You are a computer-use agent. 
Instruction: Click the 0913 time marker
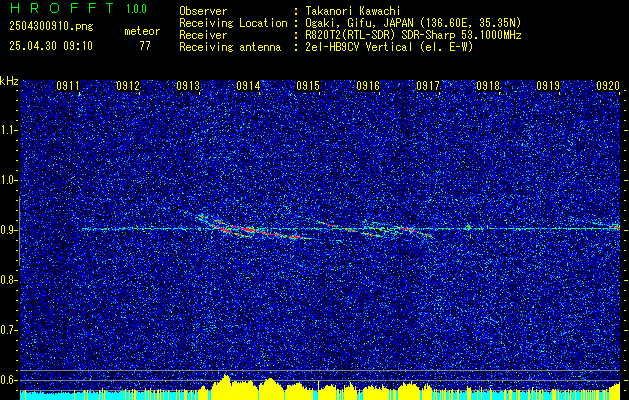tap(188, 86)
